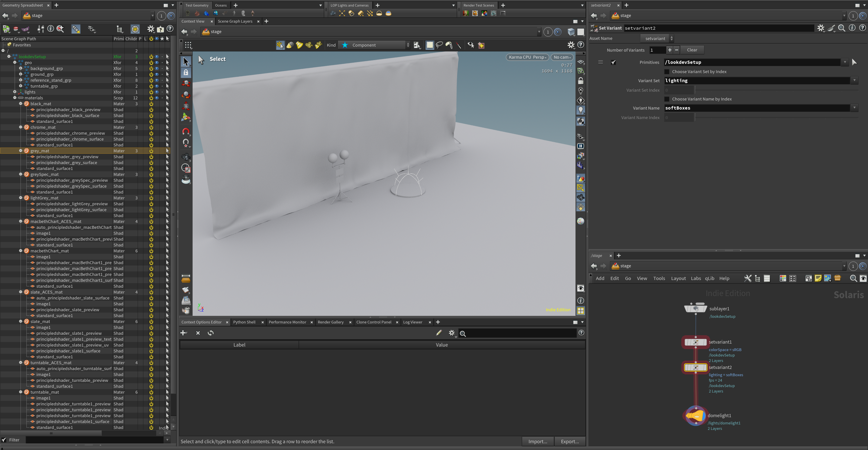This screenshot has width=868, height=450.
Task: Click the sublayer1 node icon
Action: (696, 308)
